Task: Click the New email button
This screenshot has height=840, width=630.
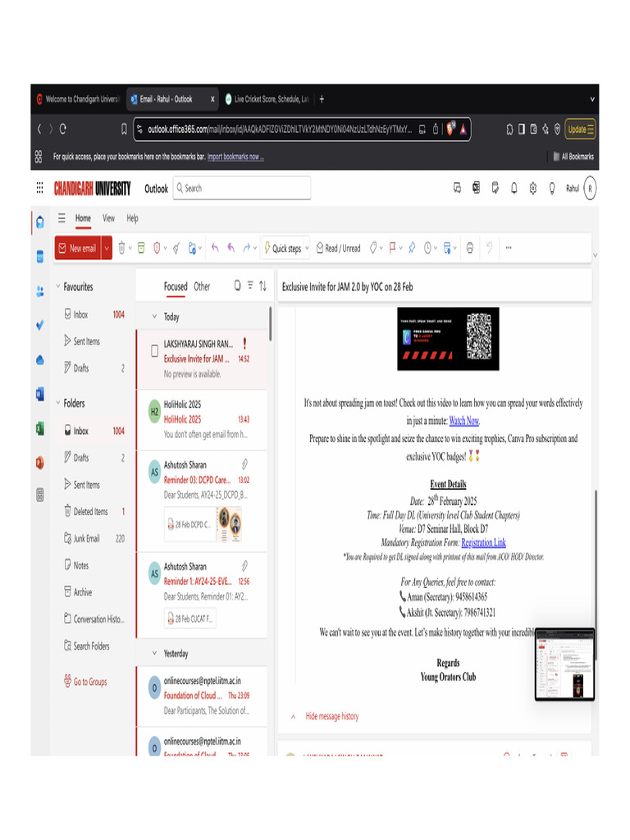Action: coord(77,248)
